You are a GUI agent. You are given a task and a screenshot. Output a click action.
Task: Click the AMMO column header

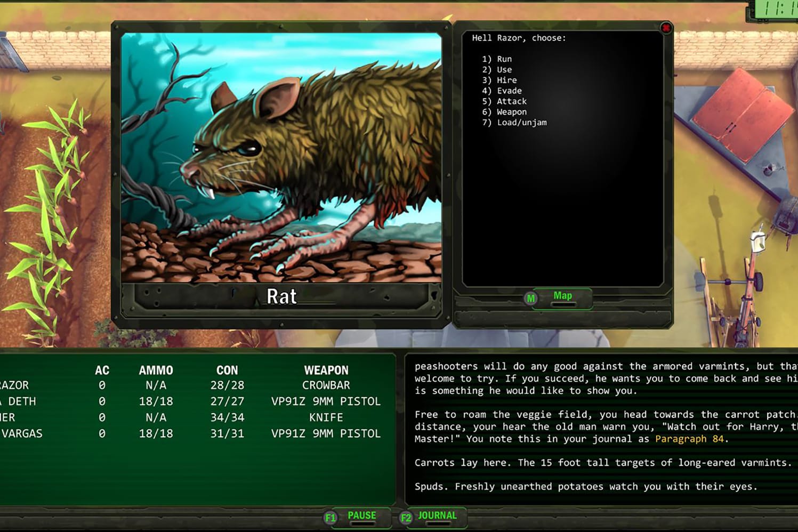tap(156, 370)
